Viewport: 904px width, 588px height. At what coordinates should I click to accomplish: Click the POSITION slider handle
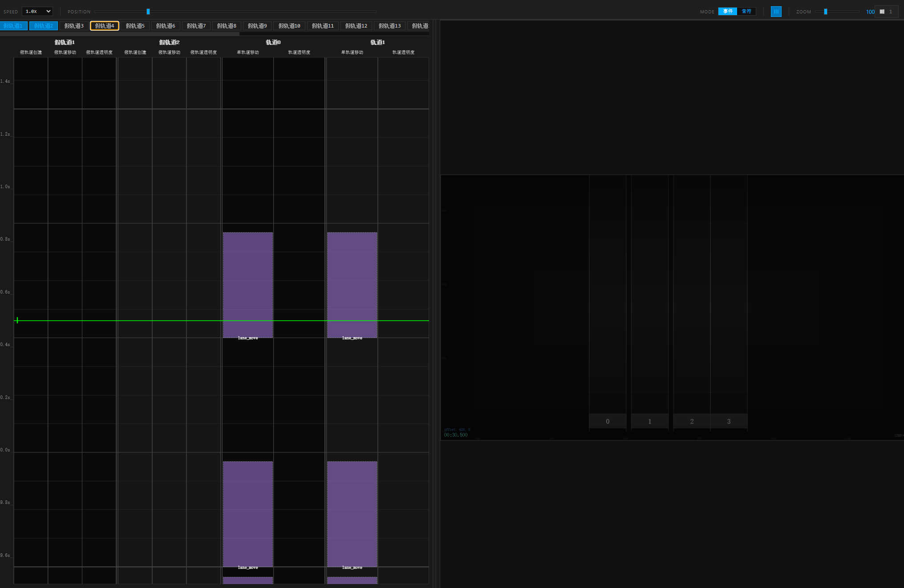pyautogui.click(x=148, y=12)
